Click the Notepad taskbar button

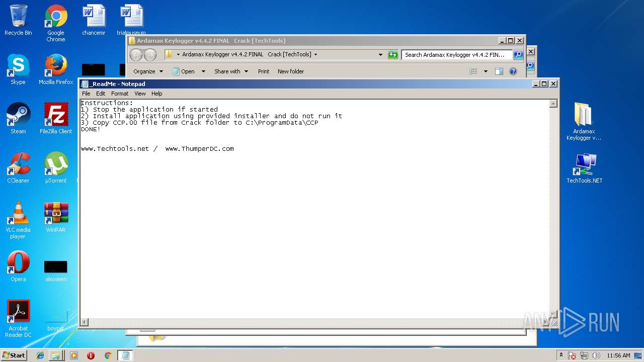pos(125,355)
